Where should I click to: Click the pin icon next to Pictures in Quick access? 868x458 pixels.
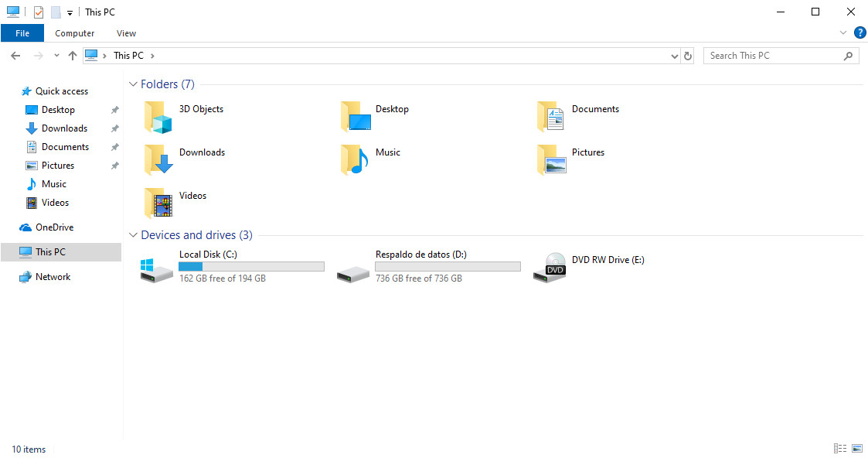click(x=114, y=166)
